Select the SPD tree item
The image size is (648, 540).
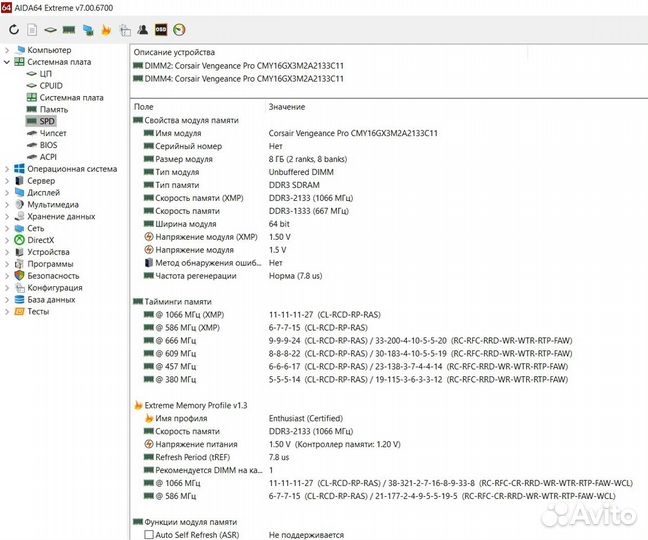[x=47, y=121]
